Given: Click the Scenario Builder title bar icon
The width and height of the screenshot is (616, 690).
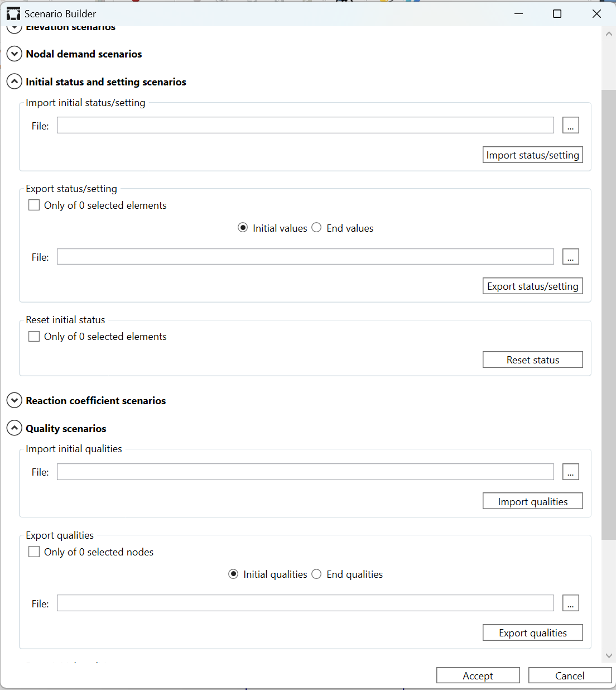Looking at the screenshot, I should (13, 14).
